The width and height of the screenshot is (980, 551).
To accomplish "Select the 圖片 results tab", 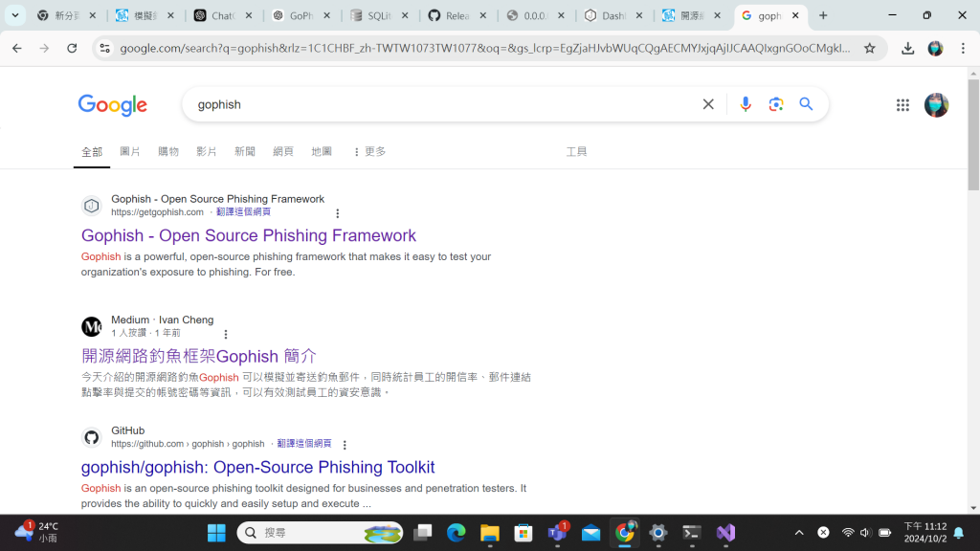I will tap(130, 152).
